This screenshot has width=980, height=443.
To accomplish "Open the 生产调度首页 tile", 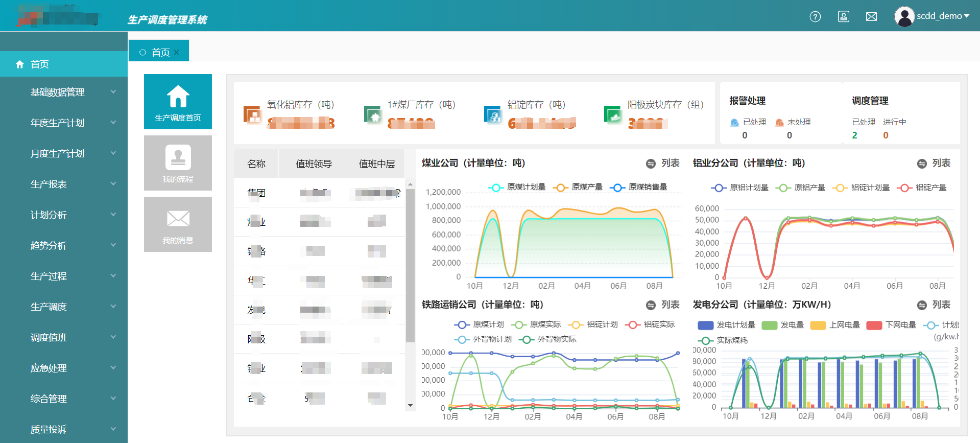I will [x=178, y=102].
